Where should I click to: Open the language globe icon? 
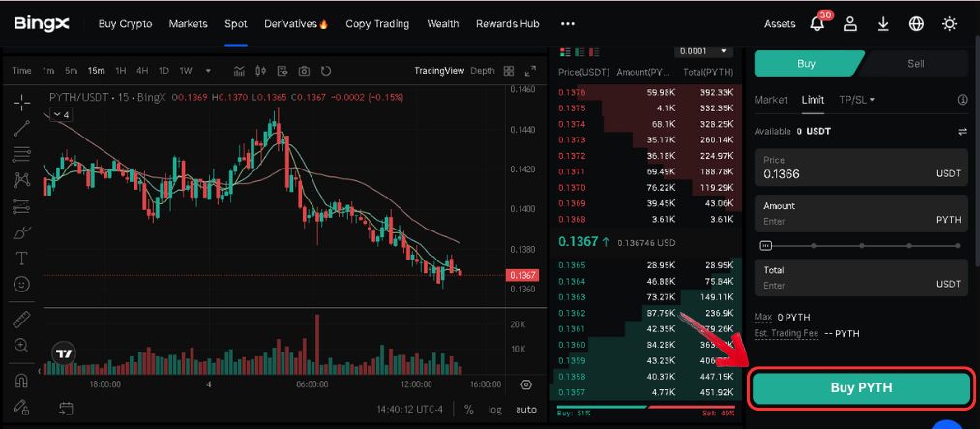[916, 24]
